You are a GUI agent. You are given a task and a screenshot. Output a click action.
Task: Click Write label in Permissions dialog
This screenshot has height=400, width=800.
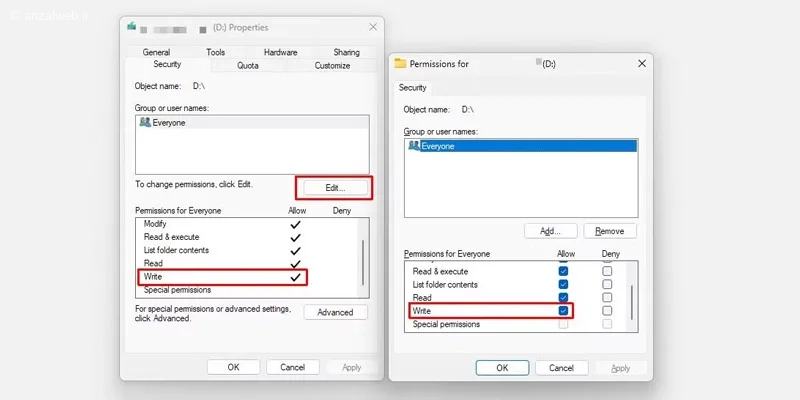pyautogui.click(x=422, y=311)
